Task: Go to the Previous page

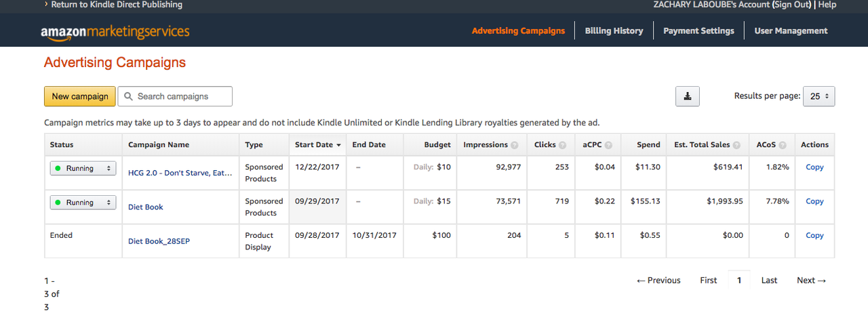Action: pos(658,280)
